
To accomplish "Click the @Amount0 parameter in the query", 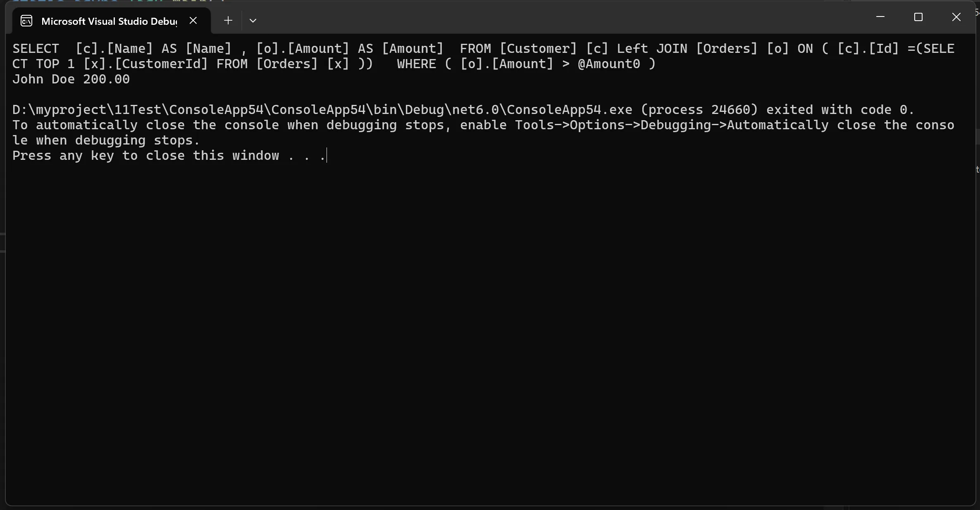I will coord(609,64).
